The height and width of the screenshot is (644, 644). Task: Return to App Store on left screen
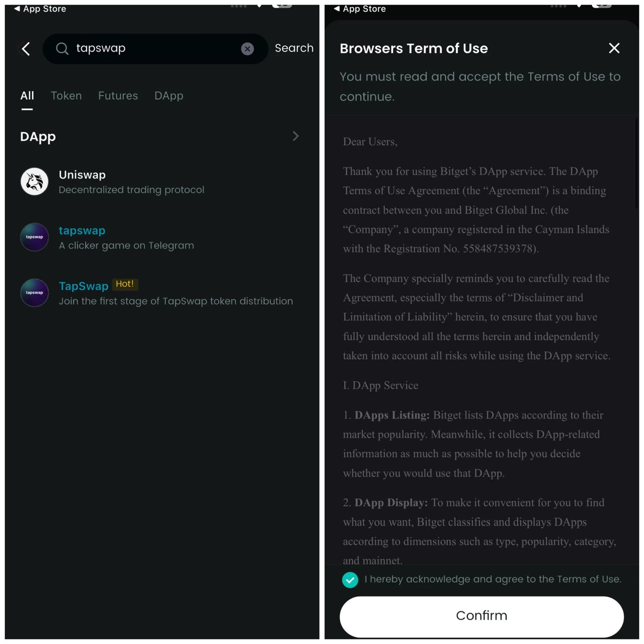pyautogui.click(x=40, y=9)
